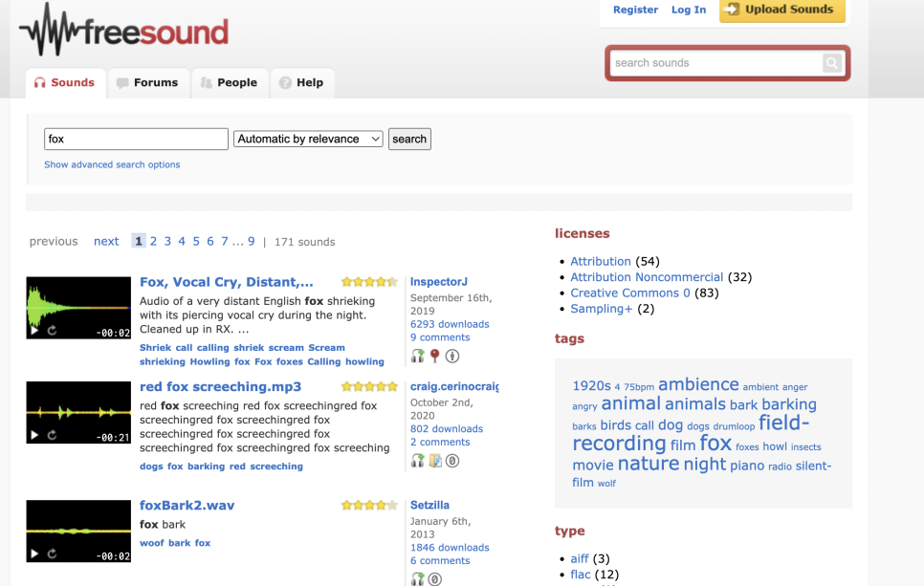Click the freesound logo

click(123, 31)
